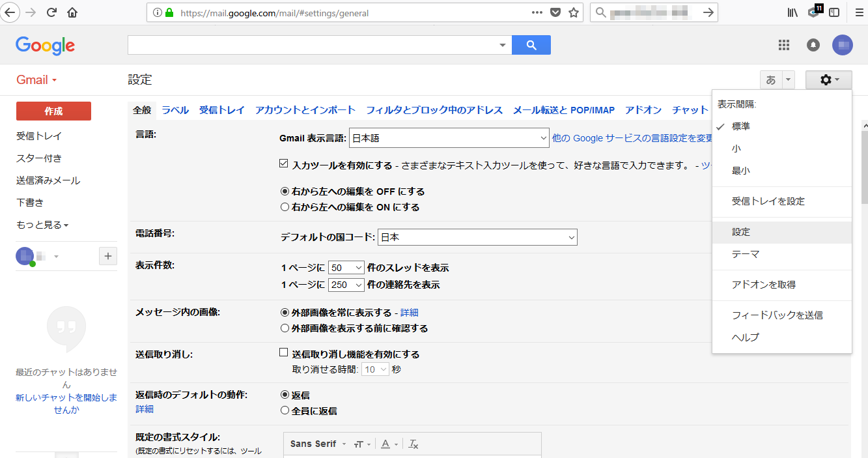Open the Sans Serif font dropdown
Viewport: 868px width, 458px height.
point(318,444)
